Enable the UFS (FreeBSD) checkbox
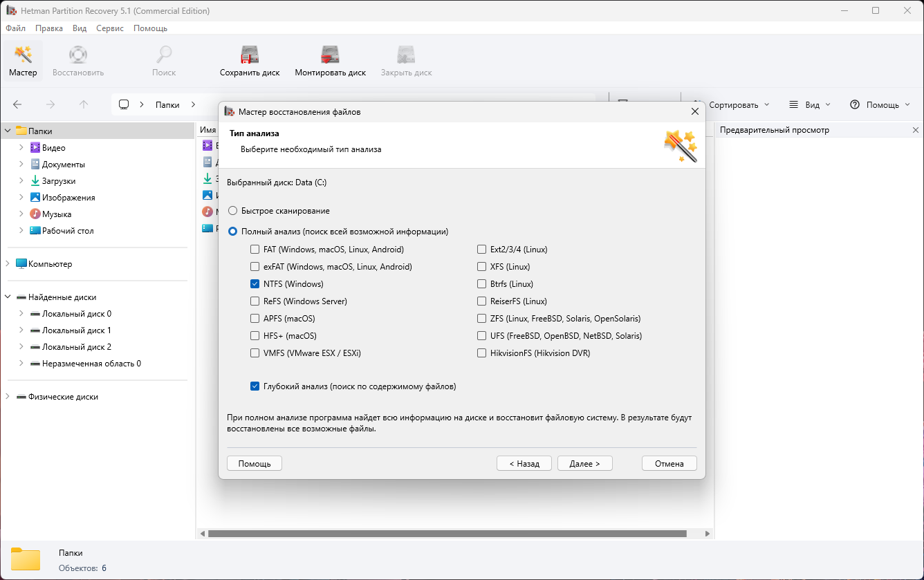The width and height of the screenshot is (924, 580). (x=482, y=335)
